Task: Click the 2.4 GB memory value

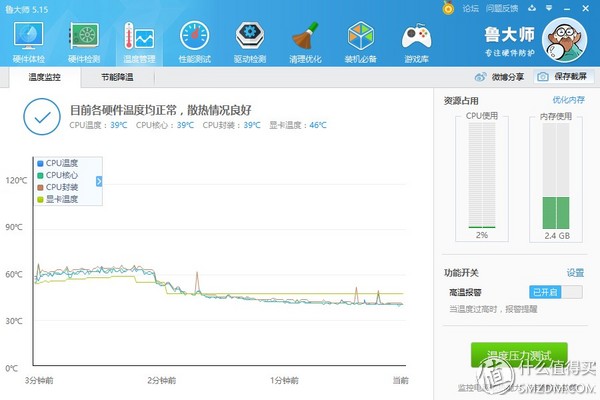Action: pyautogui.click(x=557, y=236)
